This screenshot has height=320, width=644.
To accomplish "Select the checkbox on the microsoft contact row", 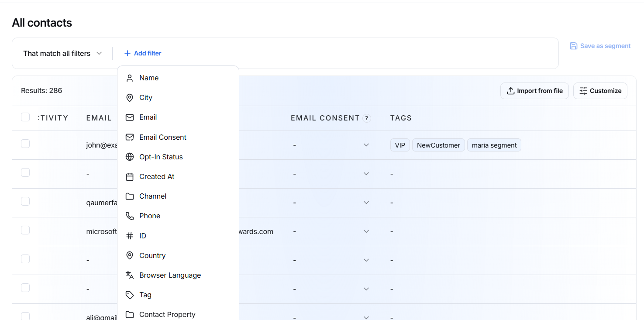I will pyautogui.click(x=25, y=230).
